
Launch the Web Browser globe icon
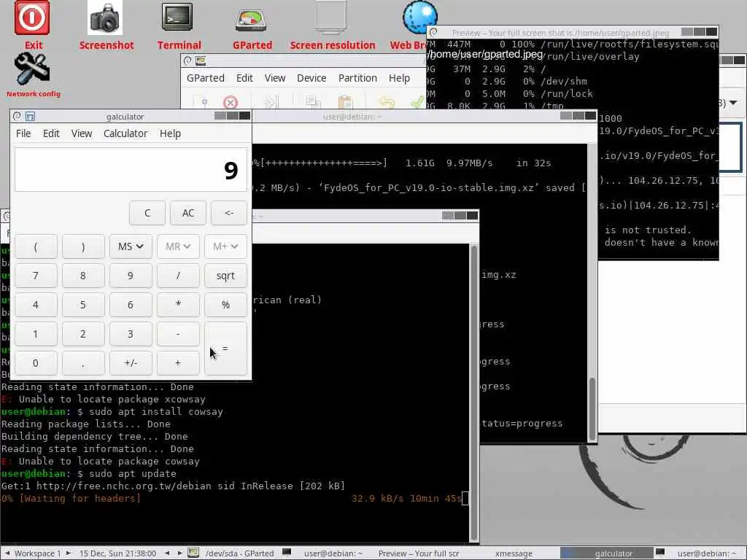click(419, 18)
